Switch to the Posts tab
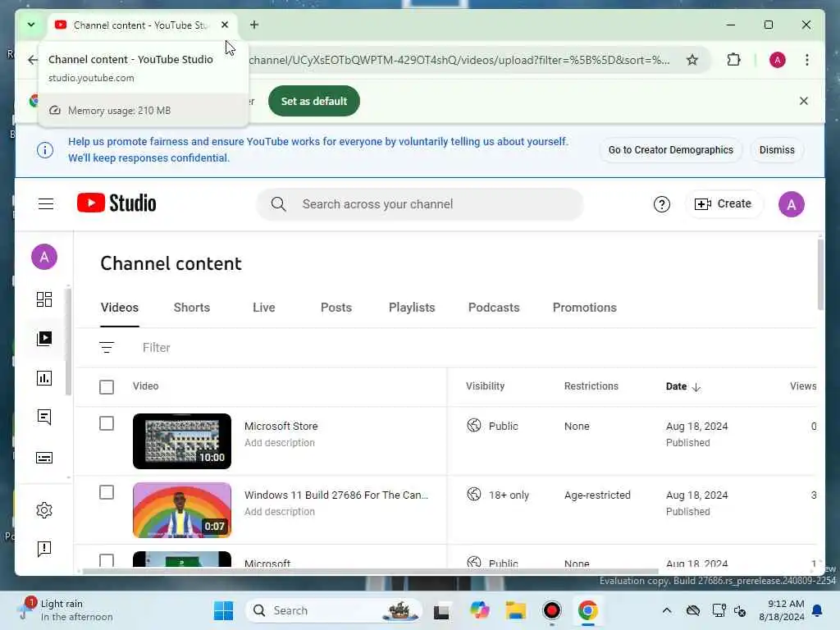Screen dimensions: 840x630 [336, 308]
